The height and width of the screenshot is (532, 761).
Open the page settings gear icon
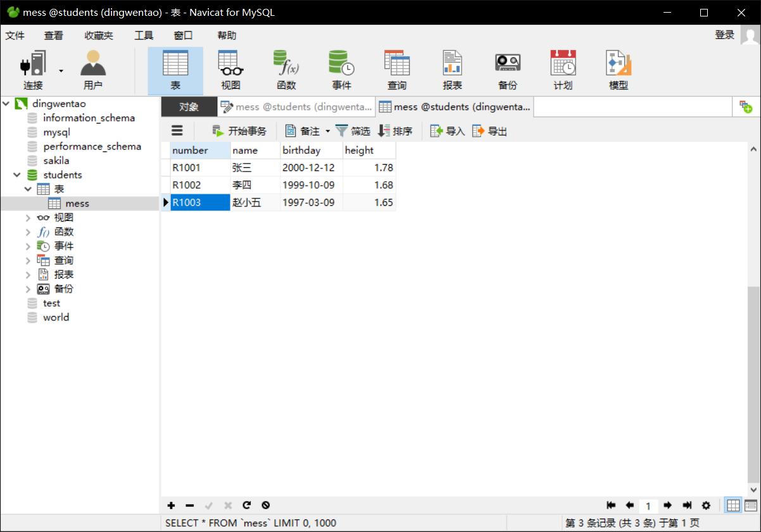pyautogui.click(x=707, y=505)
